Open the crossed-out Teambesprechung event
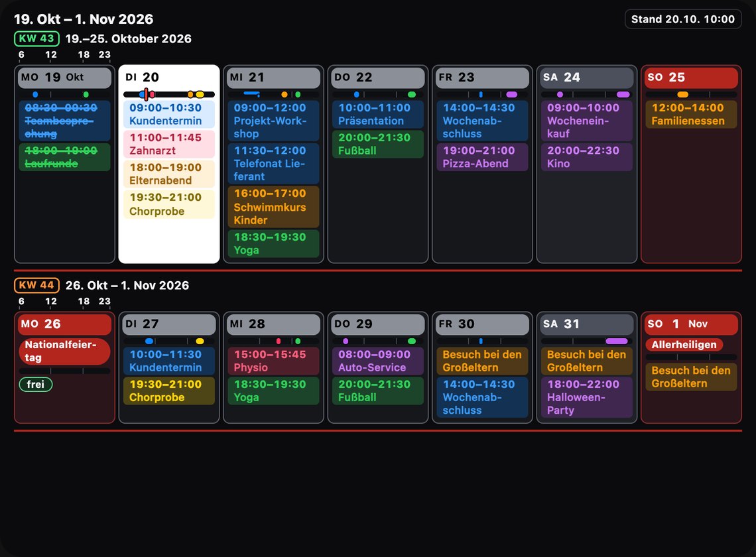 pyautogui.click(x=64, y=121)
